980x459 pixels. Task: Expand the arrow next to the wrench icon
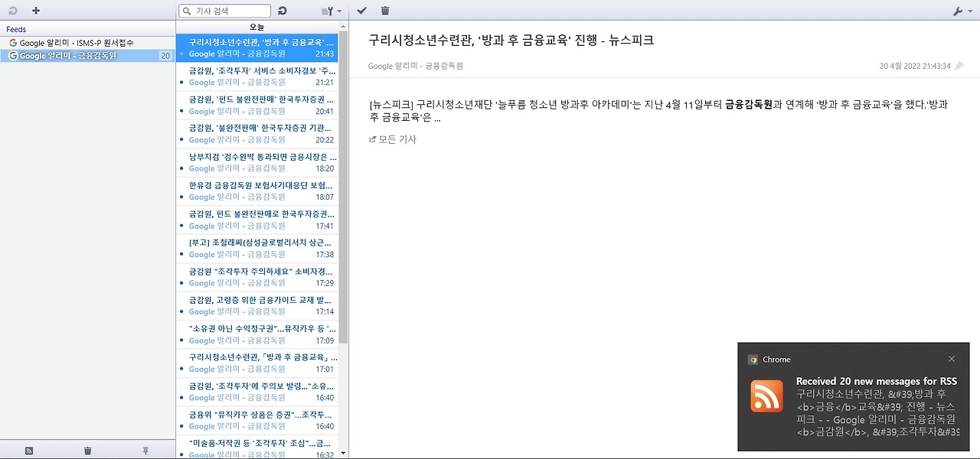[x=970, y=11]
